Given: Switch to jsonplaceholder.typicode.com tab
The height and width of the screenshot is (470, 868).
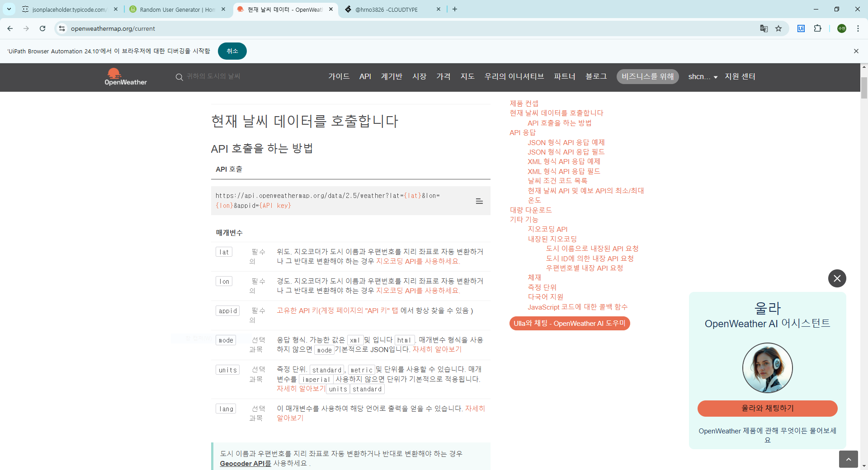Looking at the screenshot, I should tap(69, 9).
